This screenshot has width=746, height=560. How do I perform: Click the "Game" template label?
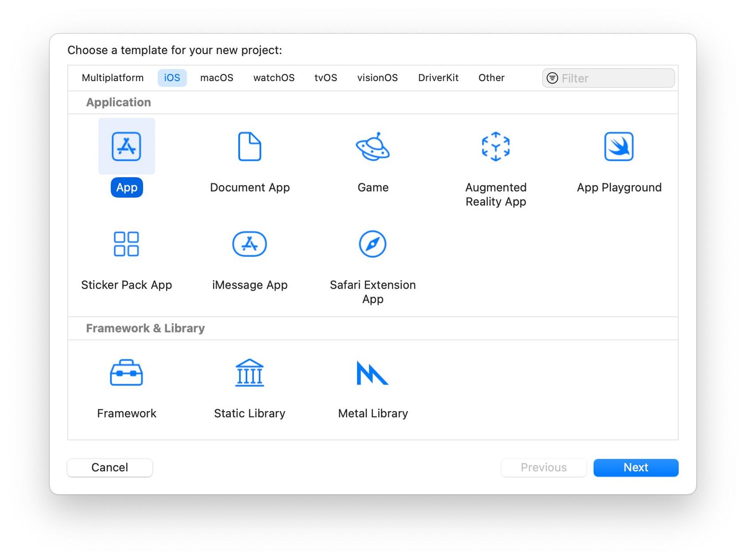[373, 187]
